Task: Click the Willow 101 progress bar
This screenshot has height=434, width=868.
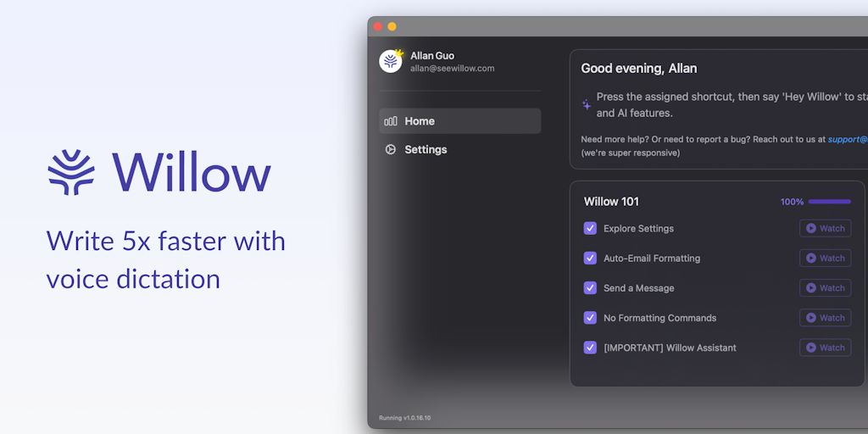Action: [829, 202]
